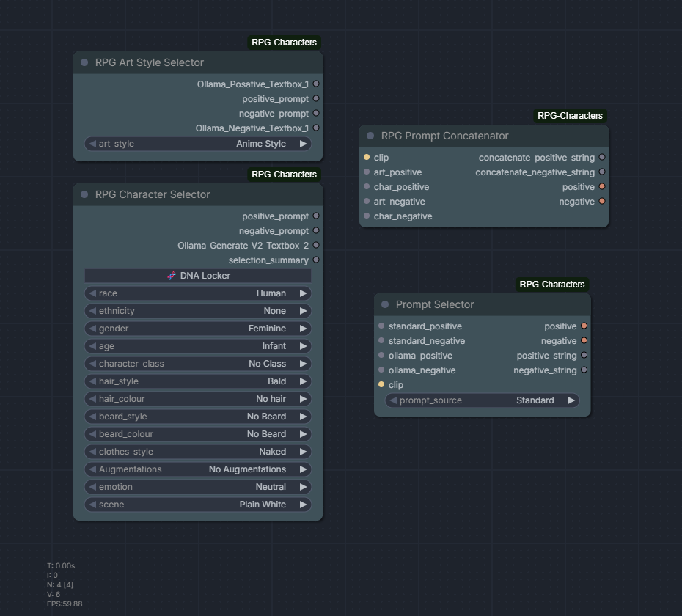Image resolution: width=682 pixels, height=616 pixels.
Task: Click Prompt Selector clip input socket
Action: (x=381, y=384)
